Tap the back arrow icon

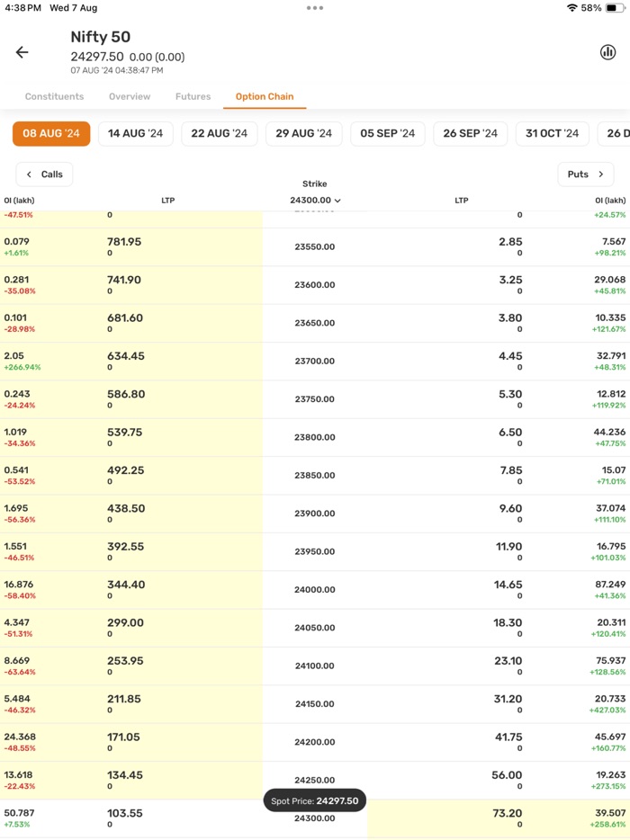pos(22,52)
